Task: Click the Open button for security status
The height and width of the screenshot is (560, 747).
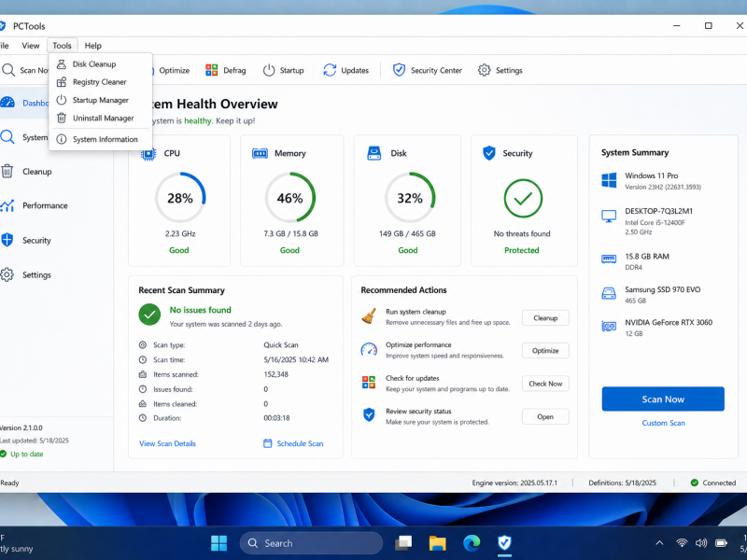Action: 545,416
